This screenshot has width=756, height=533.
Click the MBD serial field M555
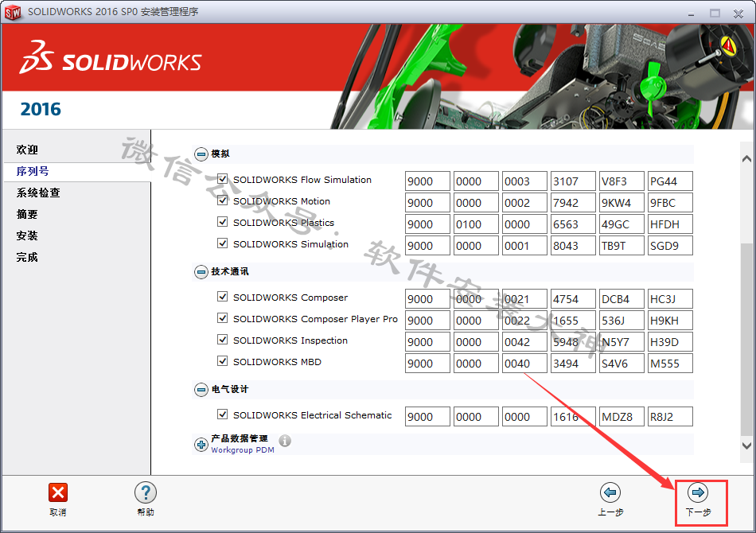tap(670, 363)
